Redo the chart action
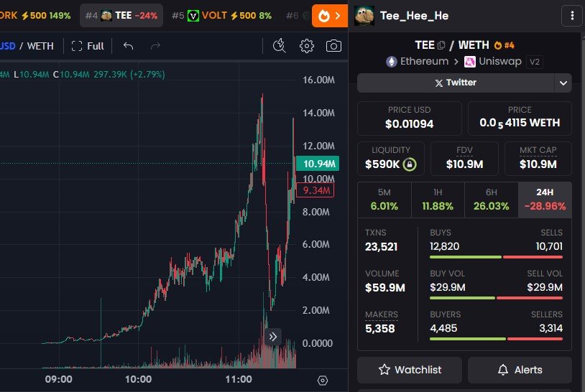This screenshot has width=585, height=392. [155, 46]
